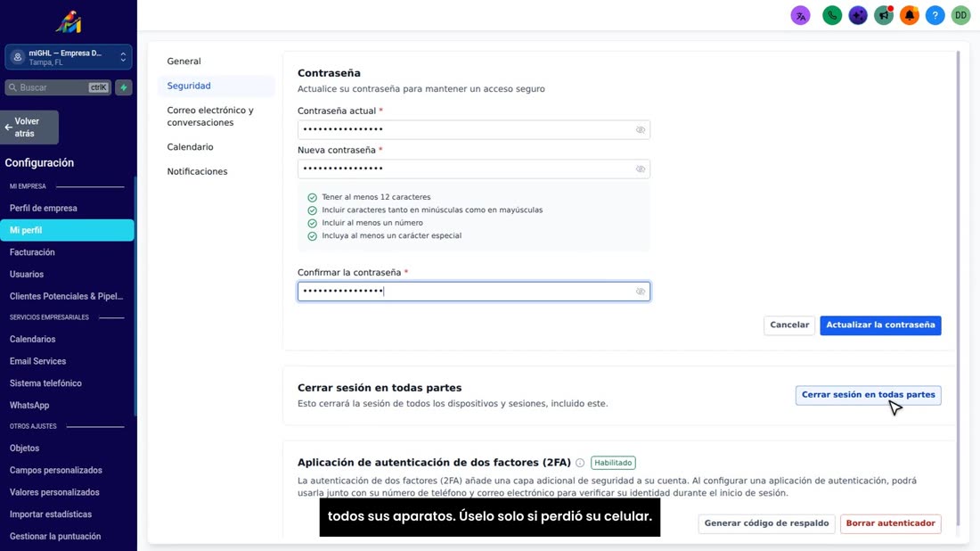This screenshot has width=980, height=551.
Task: Open the AI sparkle assistant icon
Action: (x=857, y=16)
